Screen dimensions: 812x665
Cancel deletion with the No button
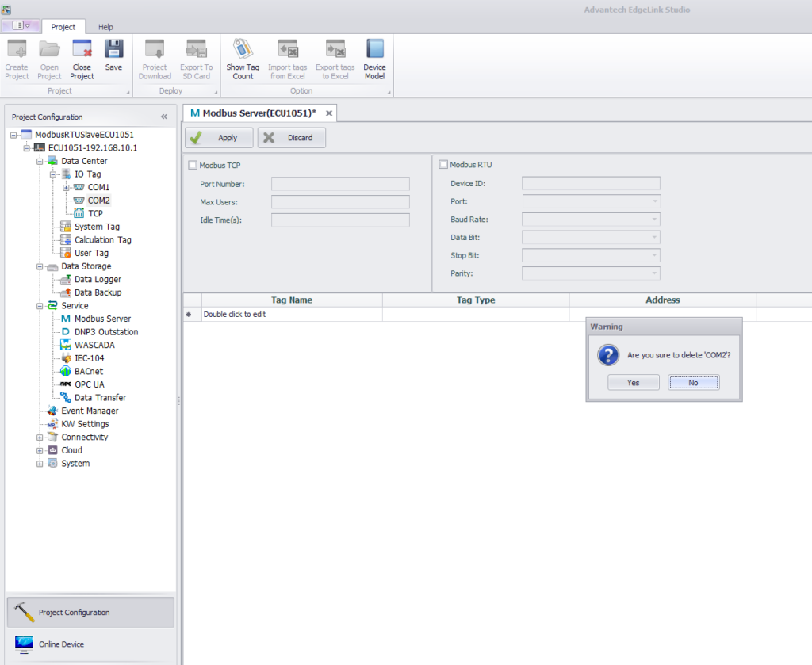point(693,383)
